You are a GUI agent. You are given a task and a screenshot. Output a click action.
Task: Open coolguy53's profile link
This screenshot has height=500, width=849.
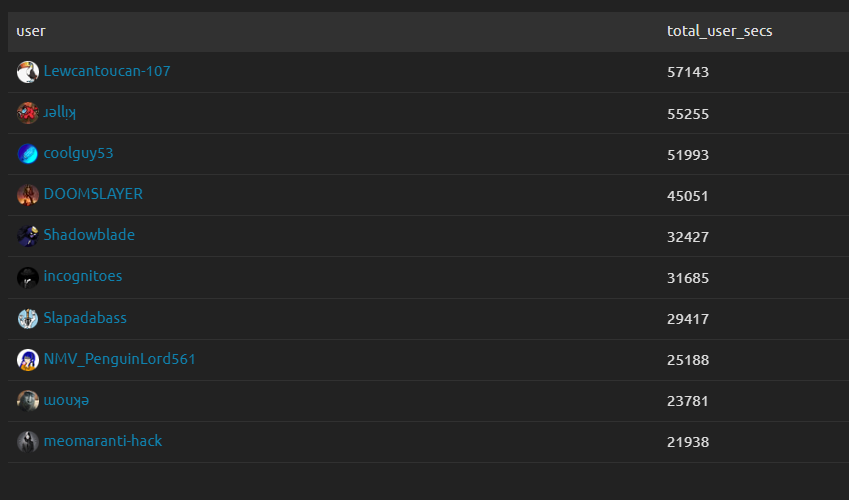tap(85, 154)
